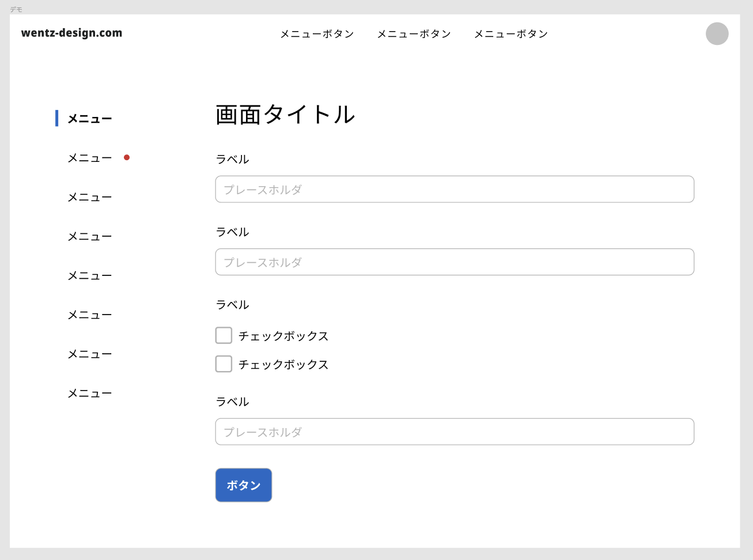Check the second チェックボックス option
The width and height of the screenshot is (753, 560).
[224, 364]
